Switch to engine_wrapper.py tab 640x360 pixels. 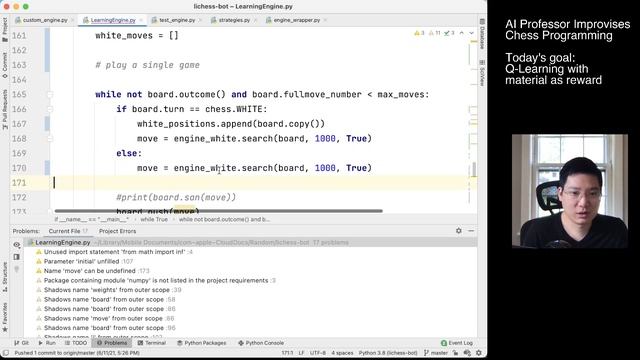293,20
